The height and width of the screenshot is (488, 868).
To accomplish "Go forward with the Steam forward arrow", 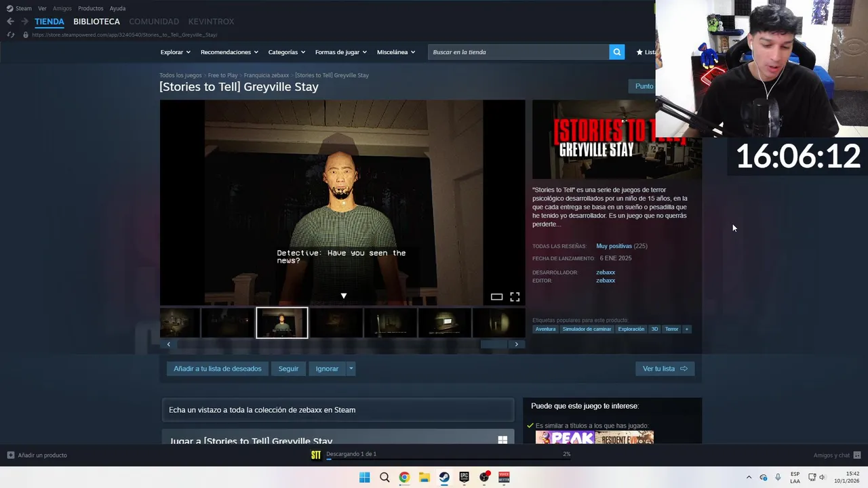I will [x=24, y=22].
